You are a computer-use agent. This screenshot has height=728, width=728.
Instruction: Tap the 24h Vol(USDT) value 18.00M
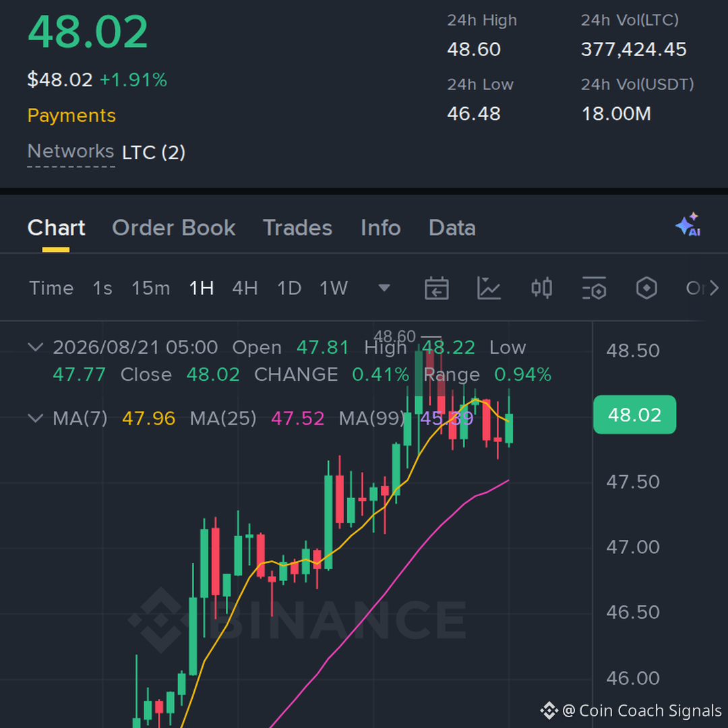[616, 114]
